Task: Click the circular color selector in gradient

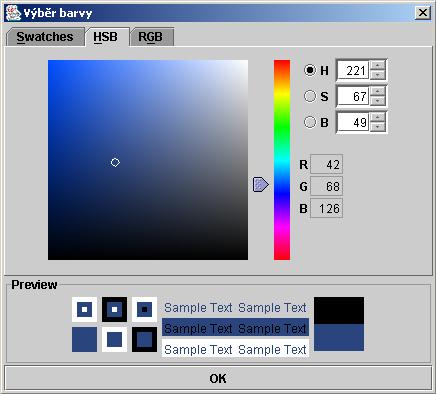Action: [x=115, y=162]
